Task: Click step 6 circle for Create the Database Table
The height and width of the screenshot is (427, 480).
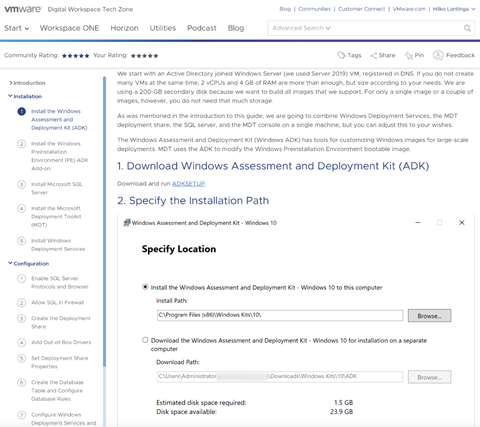Action: click(x=21, y=382)
